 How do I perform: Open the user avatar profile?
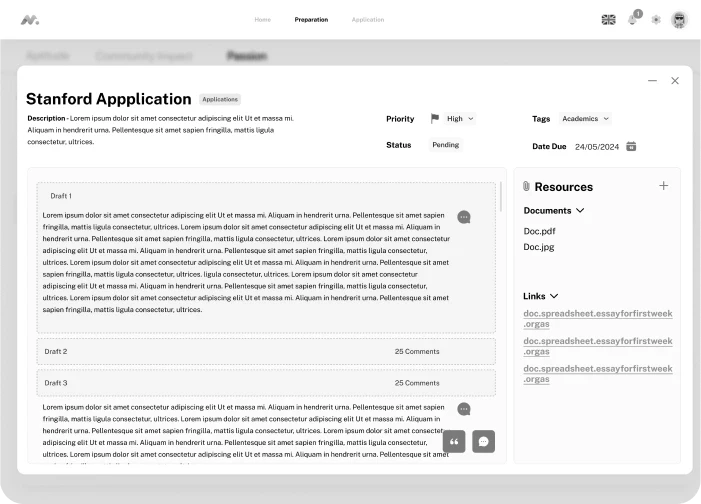tap(679, 20)
